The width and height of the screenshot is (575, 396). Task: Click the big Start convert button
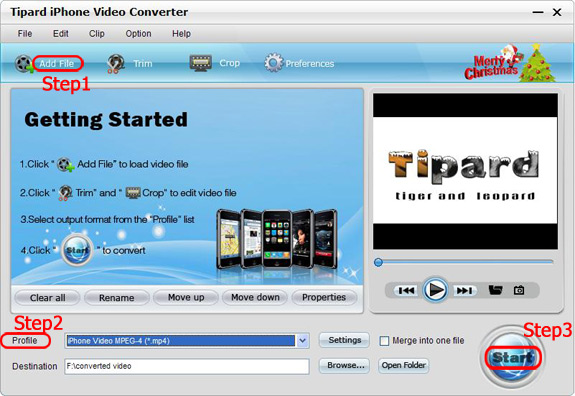point(512,357)
